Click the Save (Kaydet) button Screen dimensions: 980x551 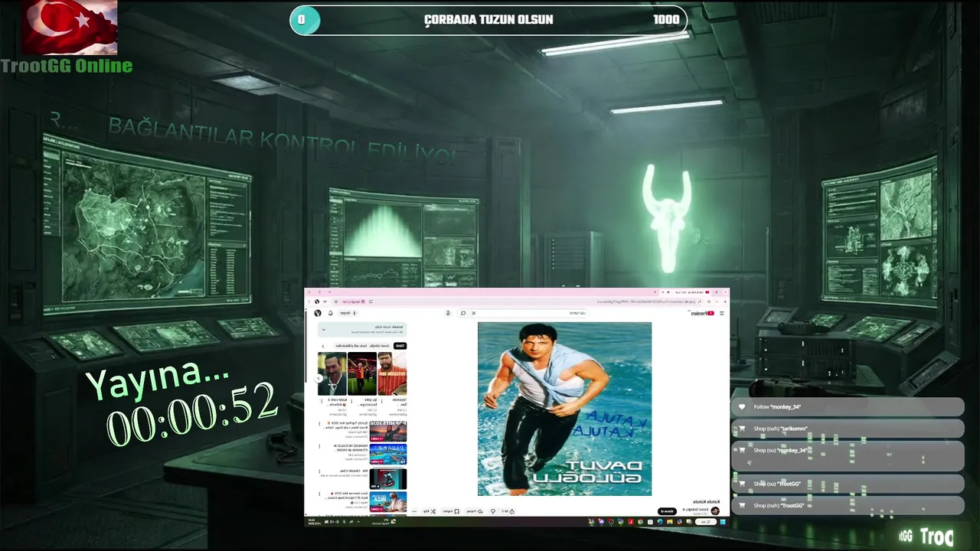click(451, 511)
